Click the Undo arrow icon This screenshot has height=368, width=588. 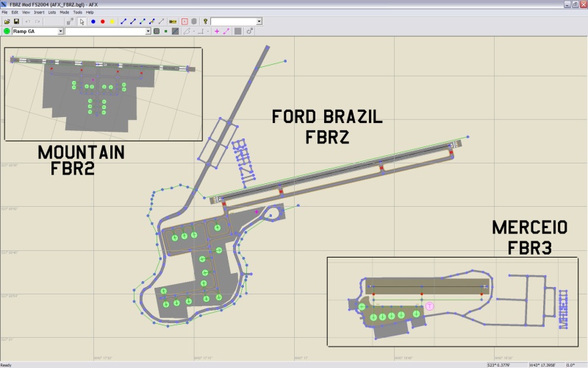28,21
